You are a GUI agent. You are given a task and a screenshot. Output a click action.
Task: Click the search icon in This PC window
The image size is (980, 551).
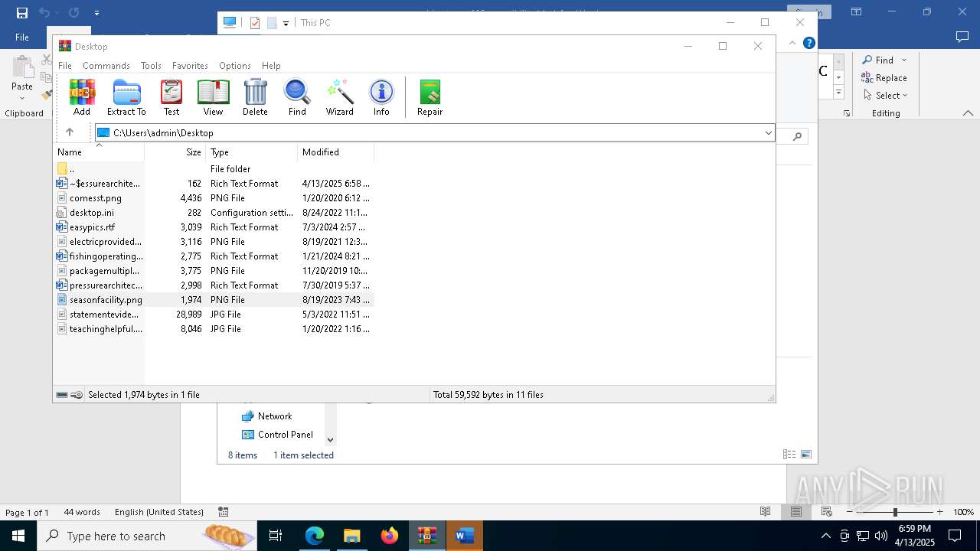(797, 137)
